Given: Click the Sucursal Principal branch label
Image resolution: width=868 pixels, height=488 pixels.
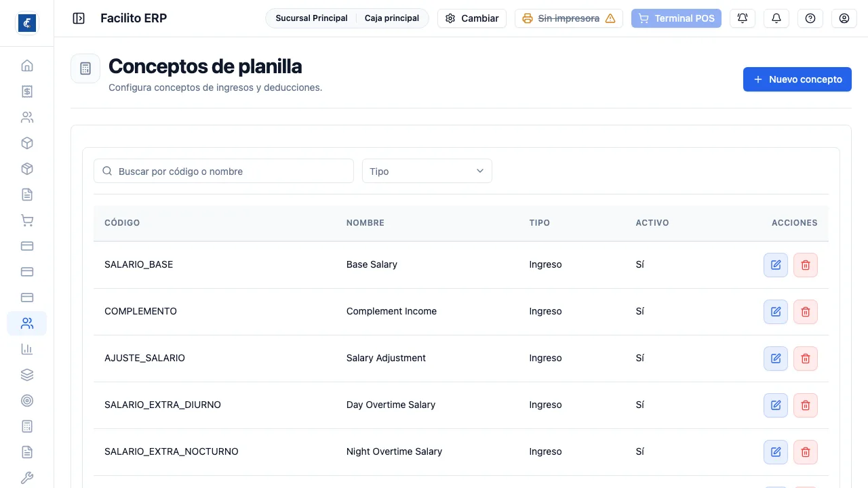Looking at the screenshot, I should click(311, 18).
